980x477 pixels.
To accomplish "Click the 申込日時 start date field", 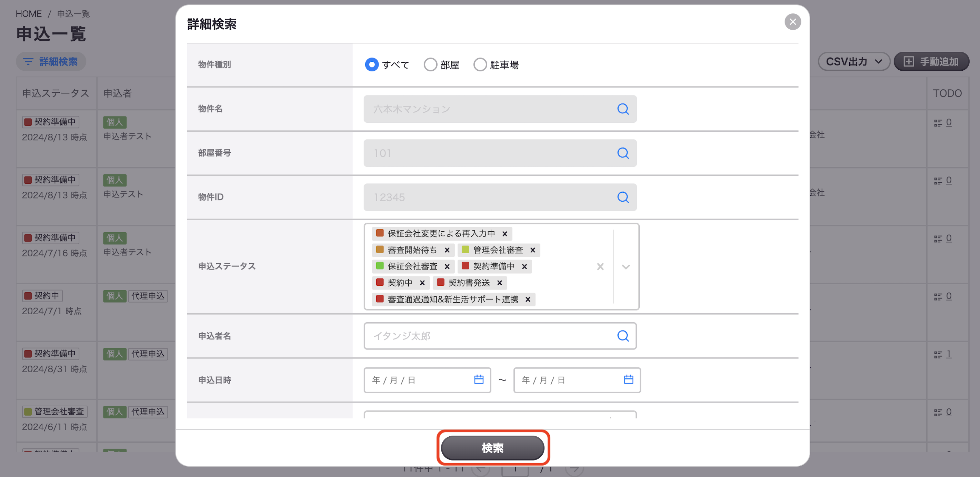I will pos(427,380).
